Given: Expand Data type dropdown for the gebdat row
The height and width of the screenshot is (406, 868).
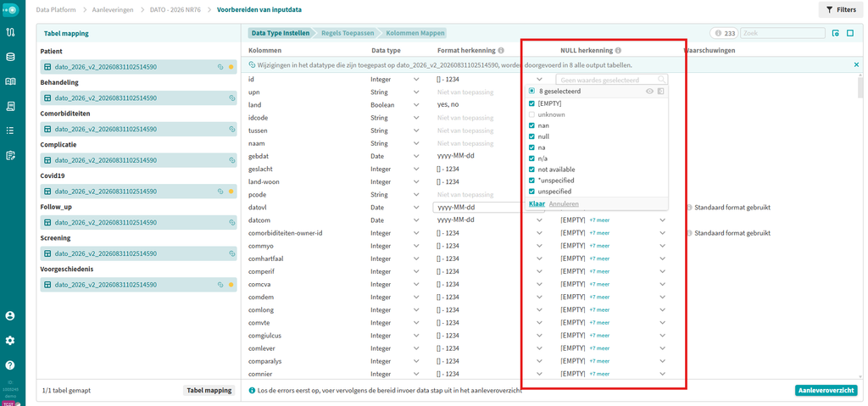Looking at the screenshot, I should (417, 156).
